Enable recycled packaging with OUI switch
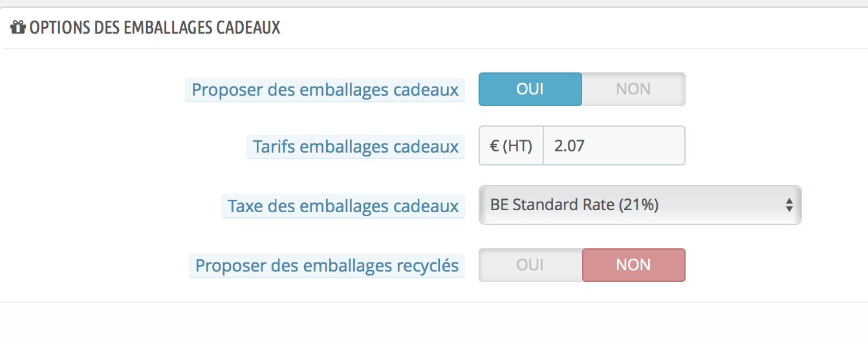This screenshot has width=868, height=344. [530, 265]
